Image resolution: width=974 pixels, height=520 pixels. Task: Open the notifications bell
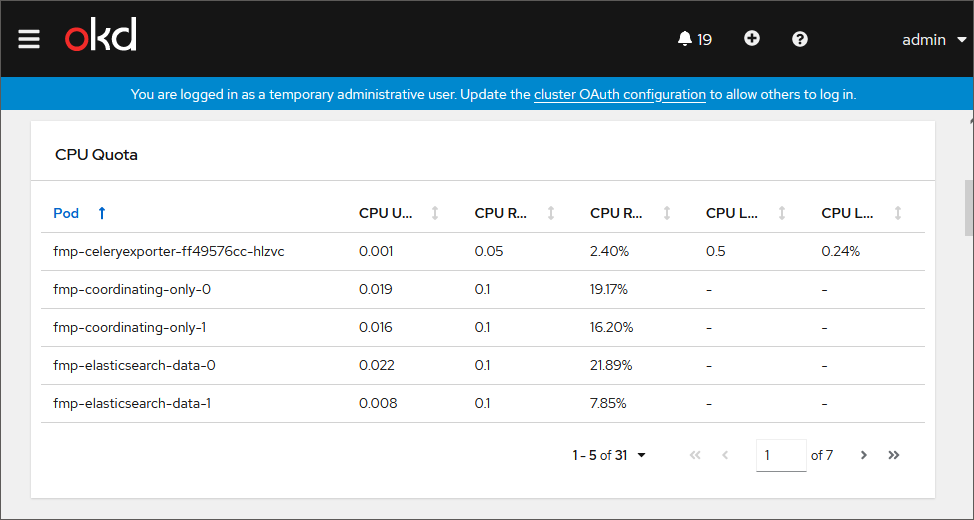click(x=694, y=39)
